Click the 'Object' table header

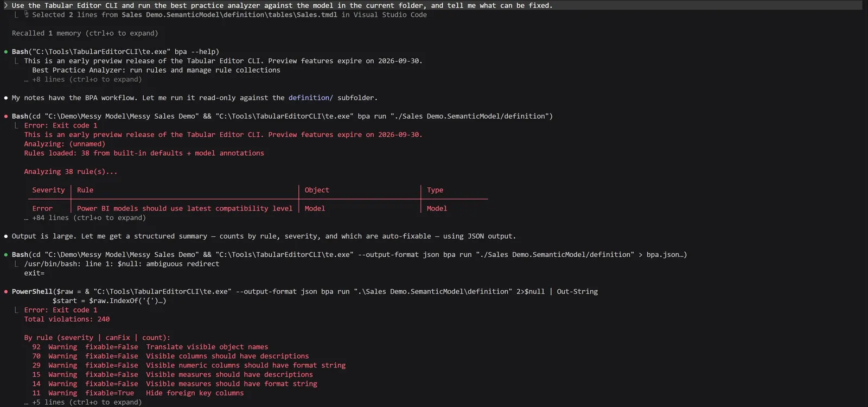[317, 190]
